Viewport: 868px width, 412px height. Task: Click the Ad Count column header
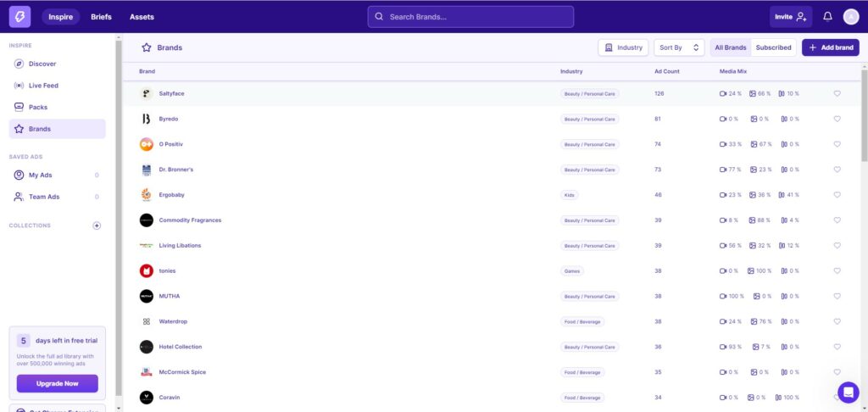(x=666, y=71)
